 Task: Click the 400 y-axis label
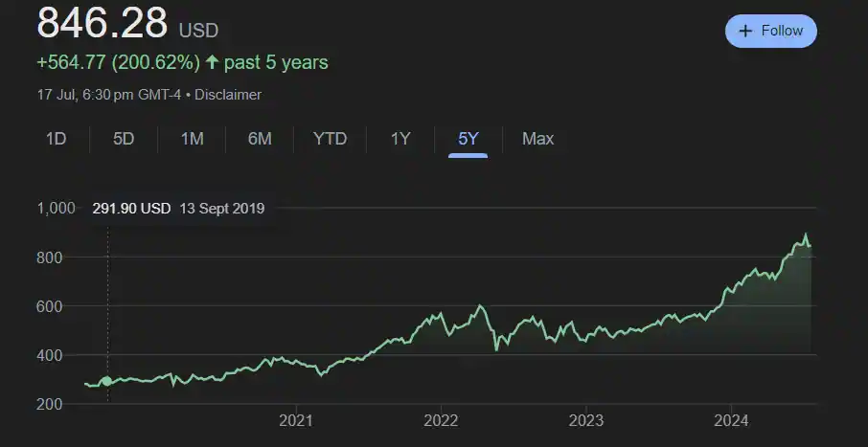[x=49, y=355]
